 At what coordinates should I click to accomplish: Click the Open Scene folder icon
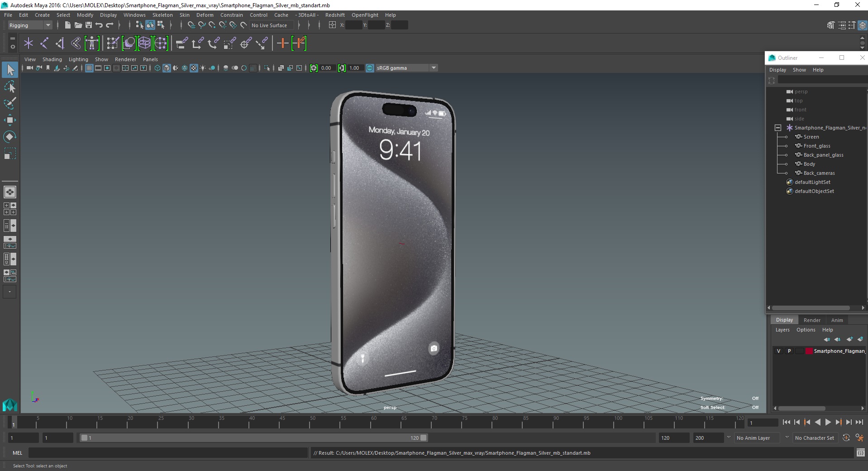pos(78,25)
